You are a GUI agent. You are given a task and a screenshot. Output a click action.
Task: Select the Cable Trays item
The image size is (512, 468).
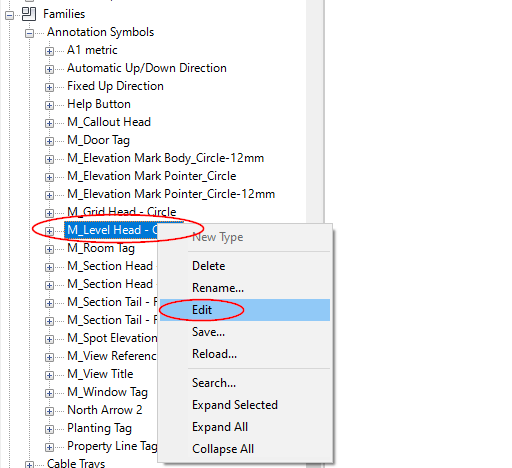pyautogui.click(x=76, y=463)
